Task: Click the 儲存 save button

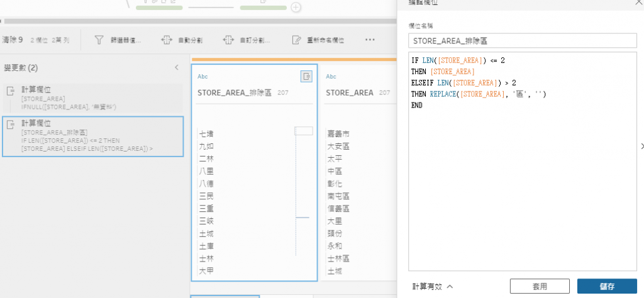Action: tap(607, 287)
